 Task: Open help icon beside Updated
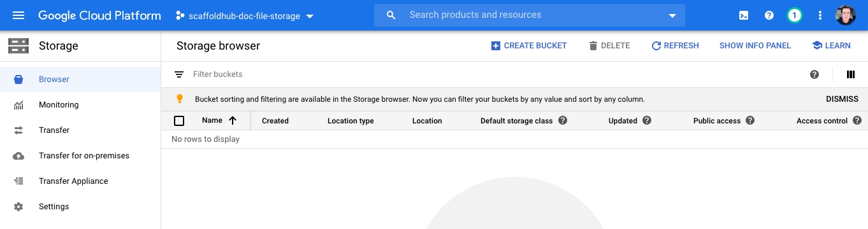tap(647, 120)
